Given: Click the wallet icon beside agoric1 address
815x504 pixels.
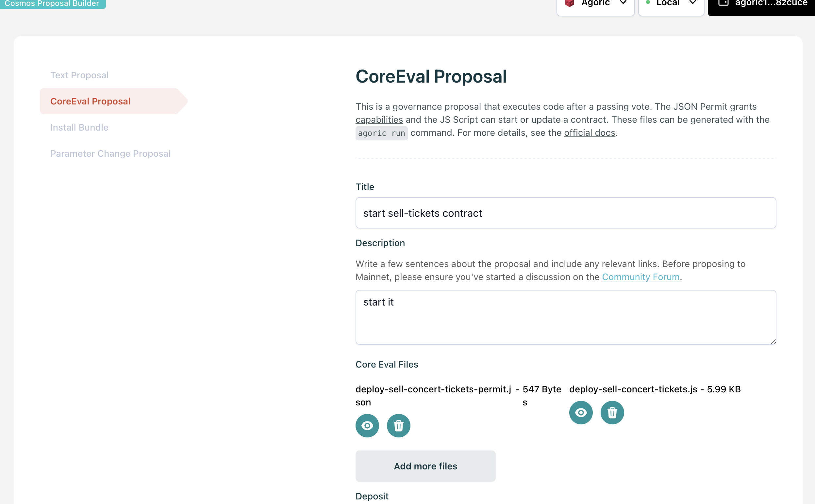Looking at the screenshot, I should [x=723, y=3].
